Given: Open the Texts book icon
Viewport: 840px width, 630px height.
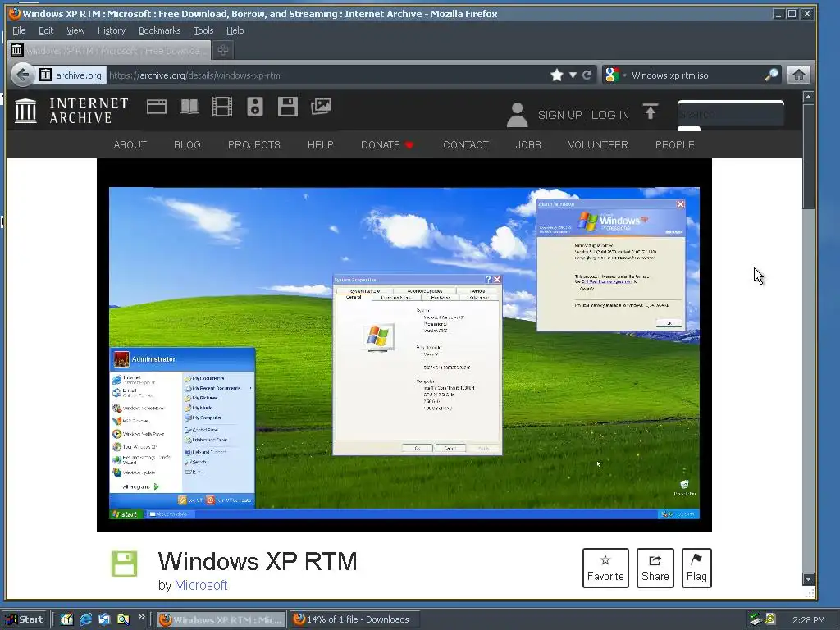Looking at the screenshot, I should pyautogui.click(x=189, y=107).
